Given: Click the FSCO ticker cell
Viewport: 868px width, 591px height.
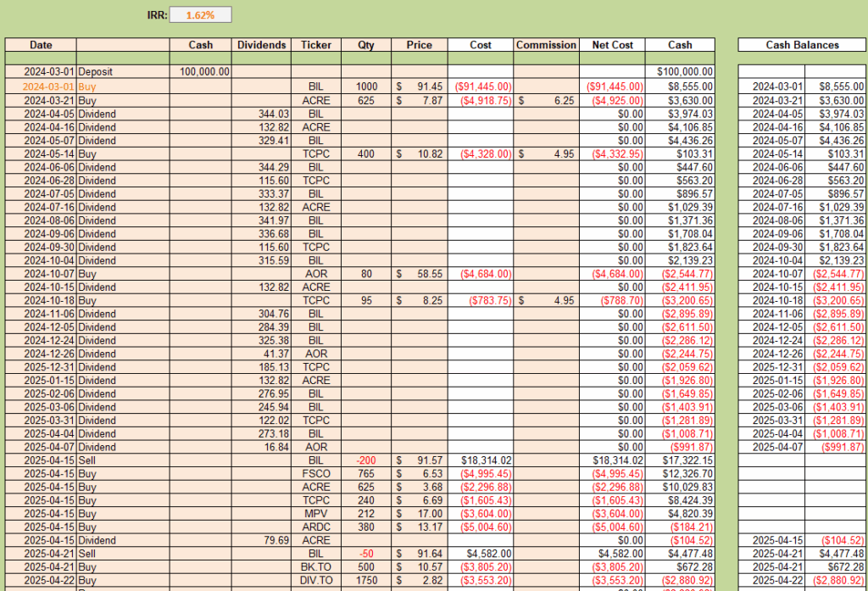Looking at the screenshot, I should coord(316,474).
